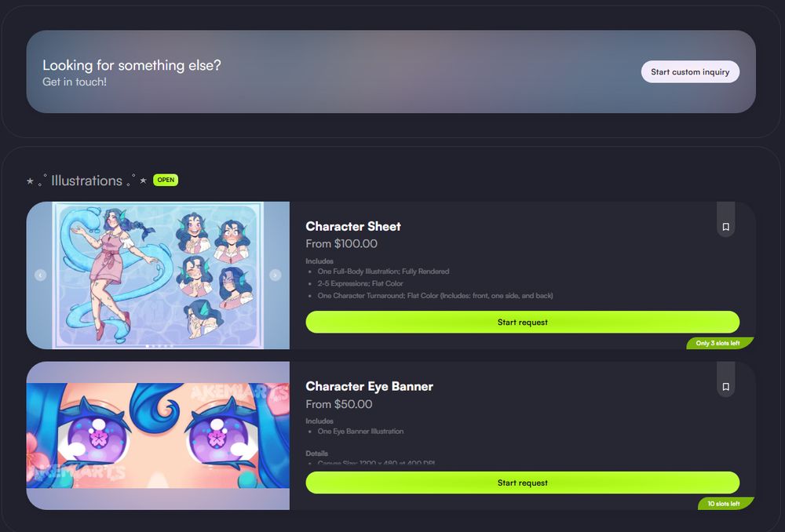The width and height of the screenshot is (785, 532).
Task: Click the Looking for something else banner
Action: (391, 71)
